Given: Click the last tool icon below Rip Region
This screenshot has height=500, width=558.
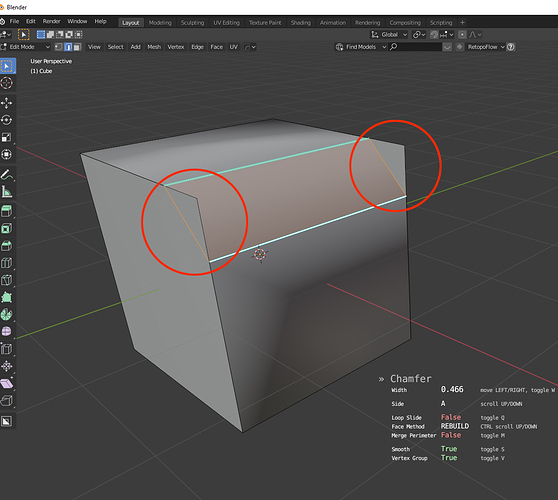Looking at the screenshot, I should point(7,422).
